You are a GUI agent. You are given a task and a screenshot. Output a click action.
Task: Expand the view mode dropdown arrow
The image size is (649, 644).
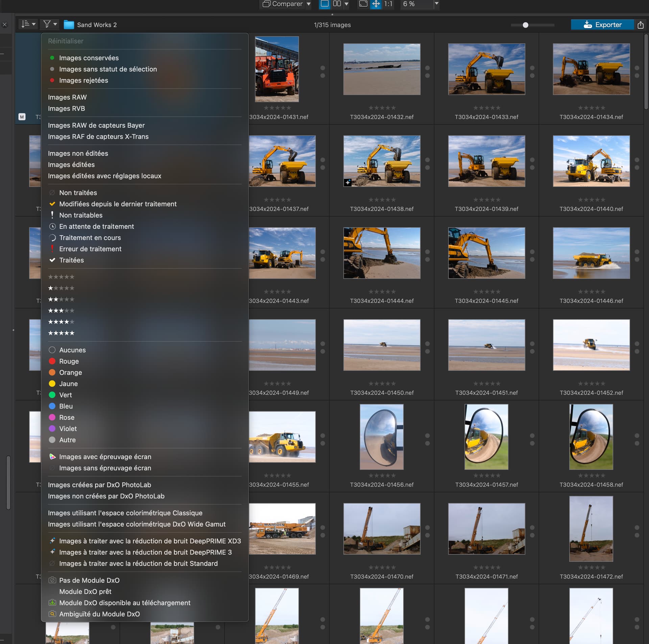tap(346, 4)
